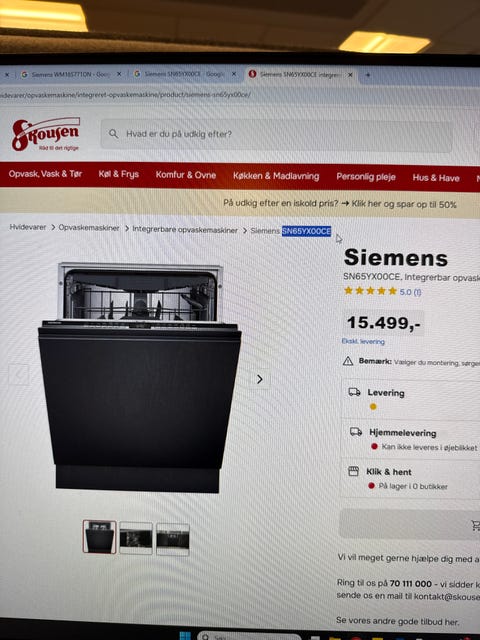Focus the Hvad er du på udkig efter search field
The height and width of the screenshot is (640, 480).
[x=276, y=135]
